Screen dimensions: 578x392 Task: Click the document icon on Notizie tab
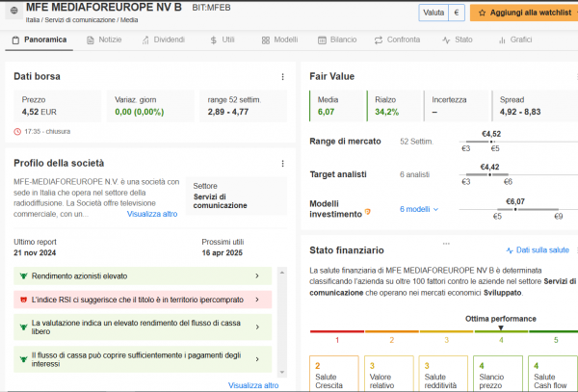click(x=91, y=40)
